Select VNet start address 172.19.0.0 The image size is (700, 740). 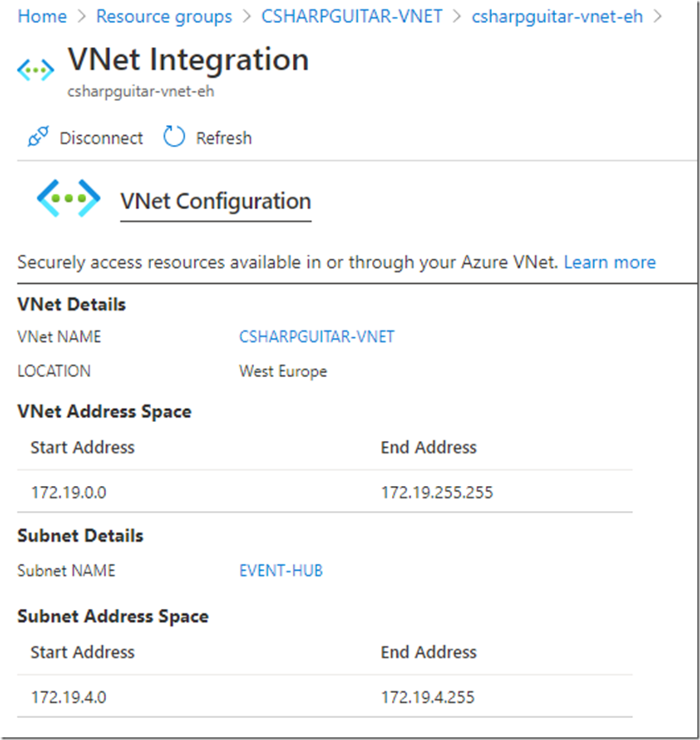pos(69,492)
